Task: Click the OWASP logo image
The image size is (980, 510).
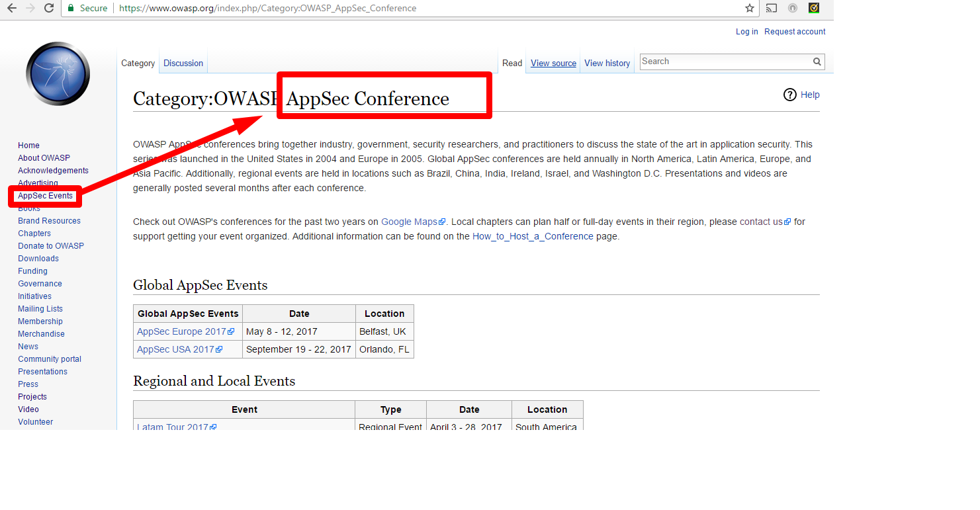Action: [58, 73]
